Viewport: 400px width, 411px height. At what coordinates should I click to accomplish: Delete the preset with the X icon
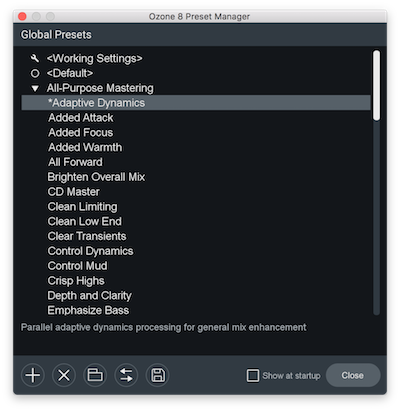point(64,375)
